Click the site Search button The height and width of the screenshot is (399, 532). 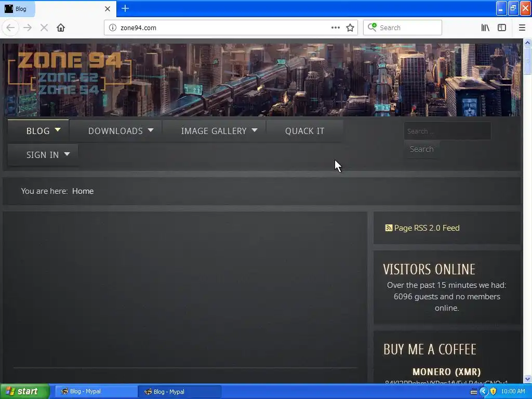(x=421, y=149)
